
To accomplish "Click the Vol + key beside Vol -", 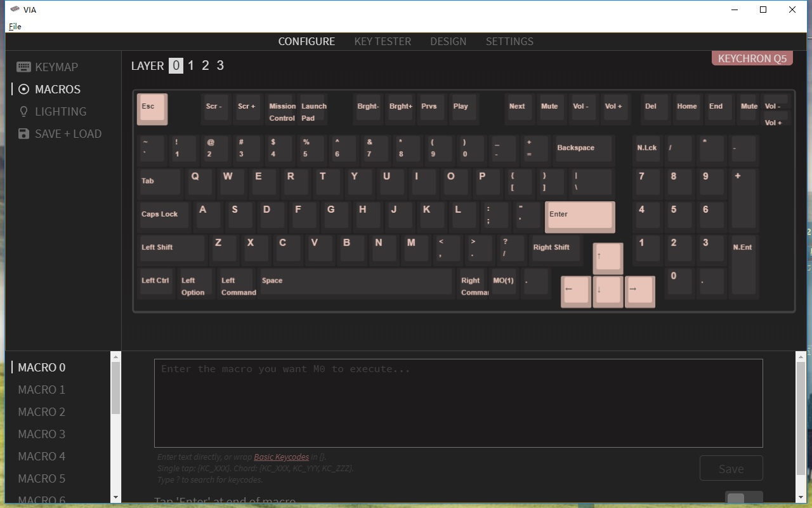I will pyautogui.click(x=616, y=109).
